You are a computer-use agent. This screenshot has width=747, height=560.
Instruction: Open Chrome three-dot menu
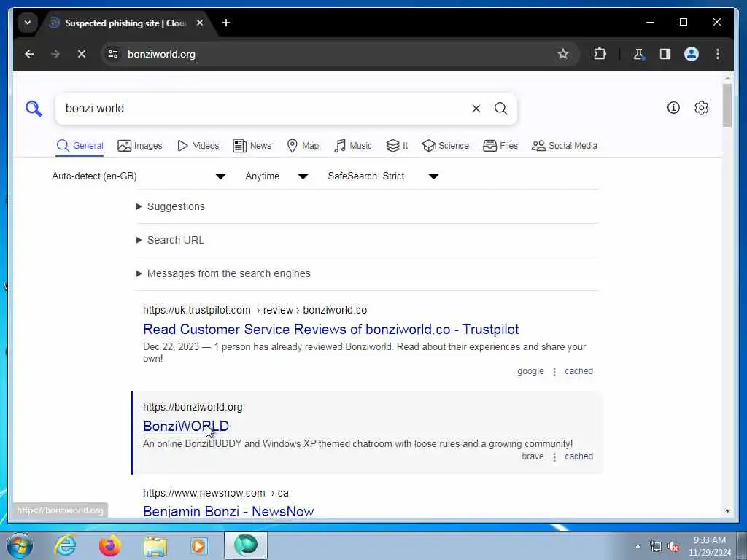(718, 54)
